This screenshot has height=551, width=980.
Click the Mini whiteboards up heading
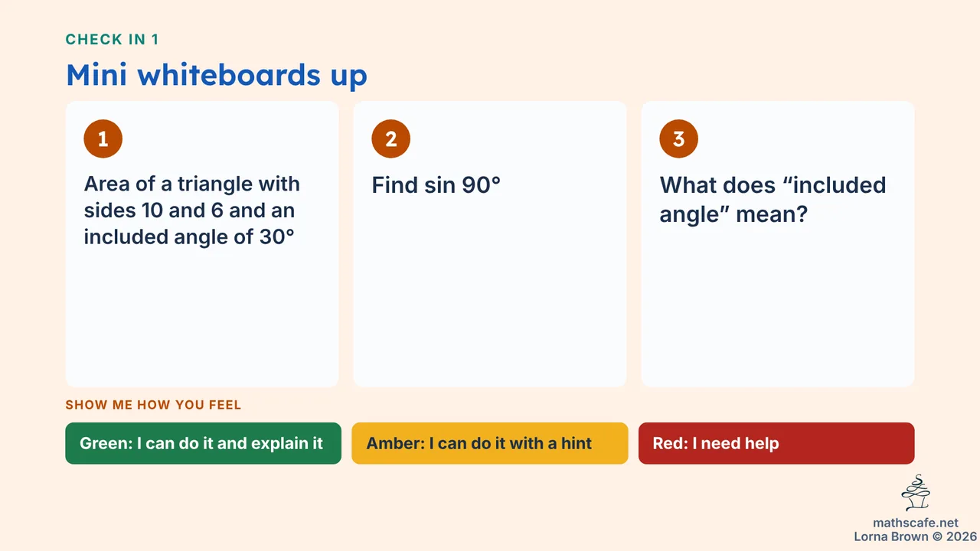(217, 75)
